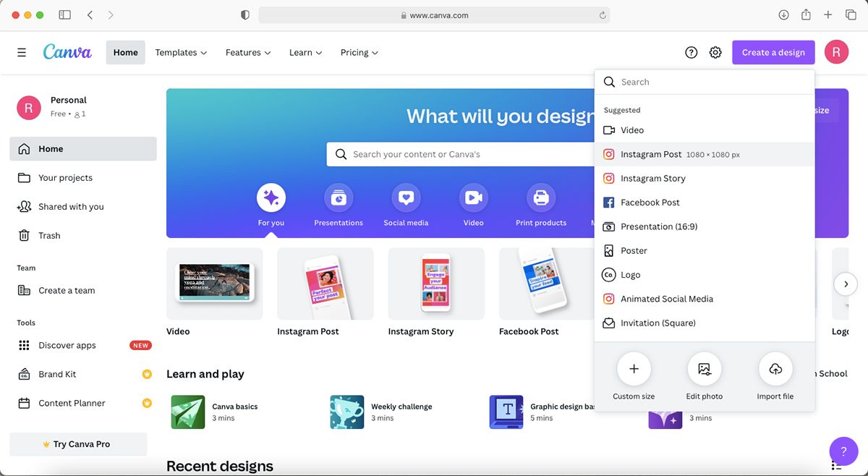Screen dimensions: 868x476
Task: Click the Custom size plus icon
Action: pyautogui.click(x=634, y=369)
